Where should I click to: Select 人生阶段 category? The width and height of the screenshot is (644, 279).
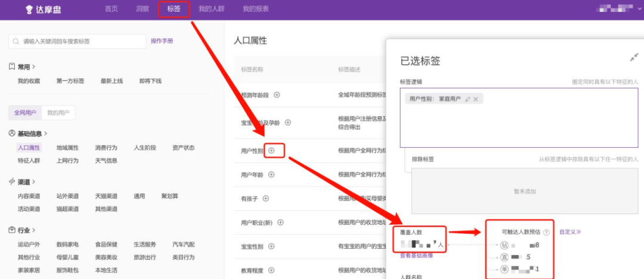click(145, 148)
